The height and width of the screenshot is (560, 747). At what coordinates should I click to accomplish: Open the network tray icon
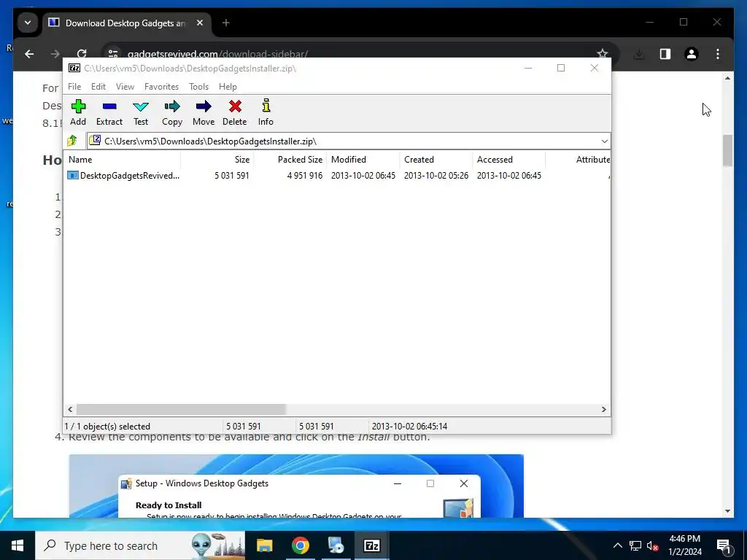(635, 545)
